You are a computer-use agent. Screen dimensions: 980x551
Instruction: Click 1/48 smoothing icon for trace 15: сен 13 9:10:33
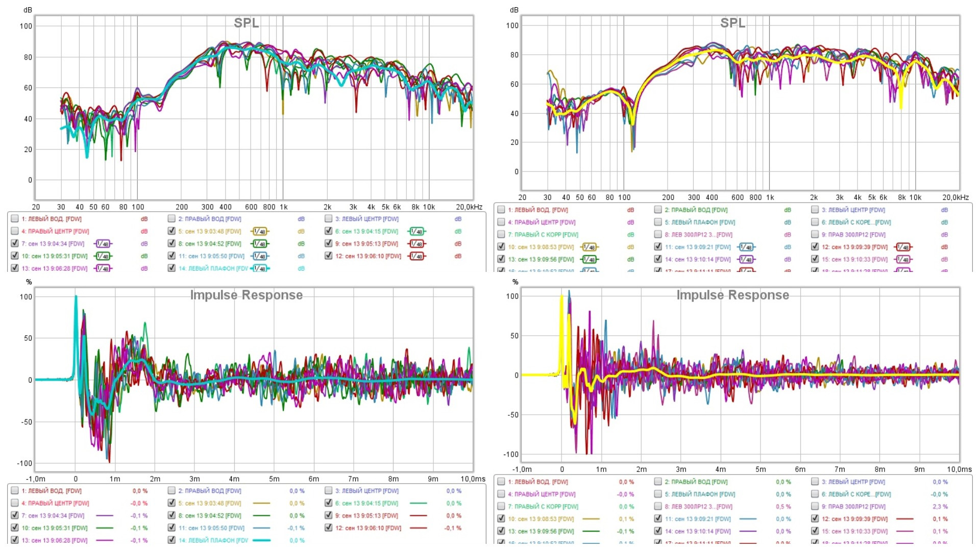tap(903, 259)
